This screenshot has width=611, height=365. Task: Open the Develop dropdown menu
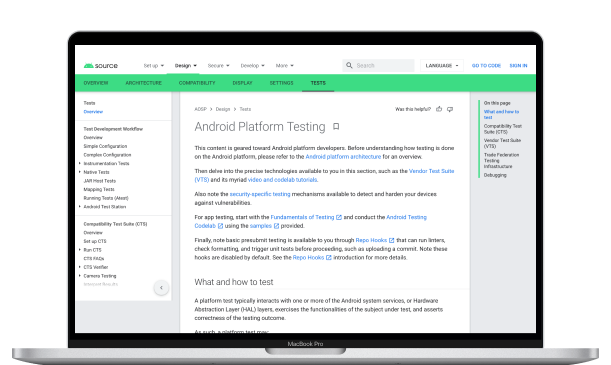252,65
